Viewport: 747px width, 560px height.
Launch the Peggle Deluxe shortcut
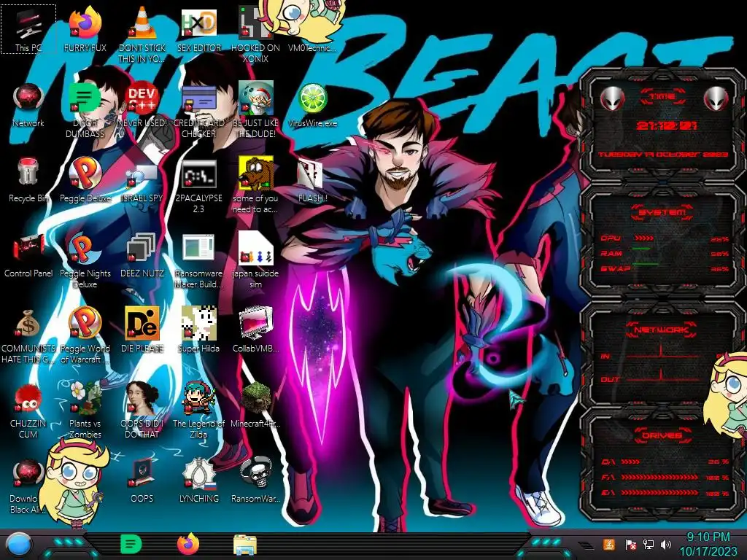click(x=85, y=180)
